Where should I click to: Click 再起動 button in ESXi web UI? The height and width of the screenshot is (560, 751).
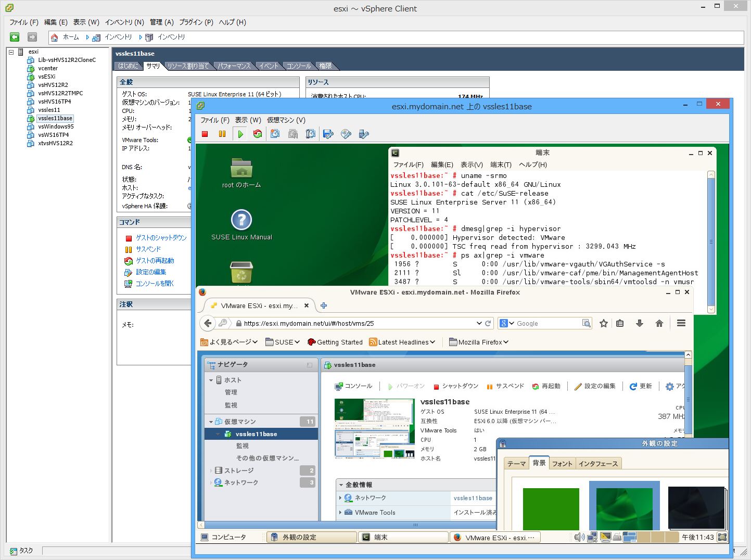pyautogui.click(x=546, y=386)
